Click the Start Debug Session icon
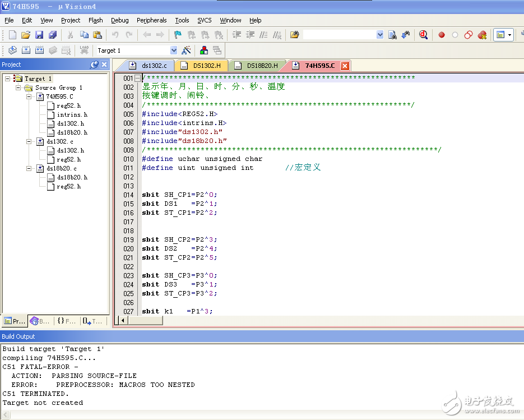524x420 pixels. click(423, 35)
